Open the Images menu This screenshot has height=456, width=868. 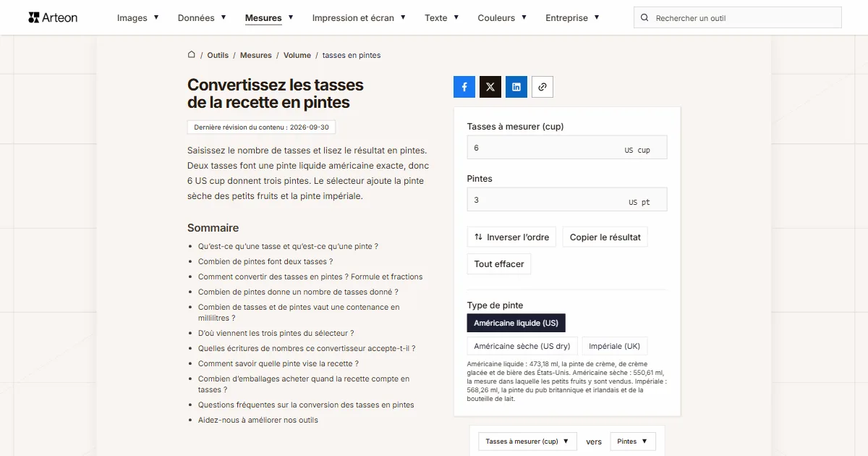(137, 18)
